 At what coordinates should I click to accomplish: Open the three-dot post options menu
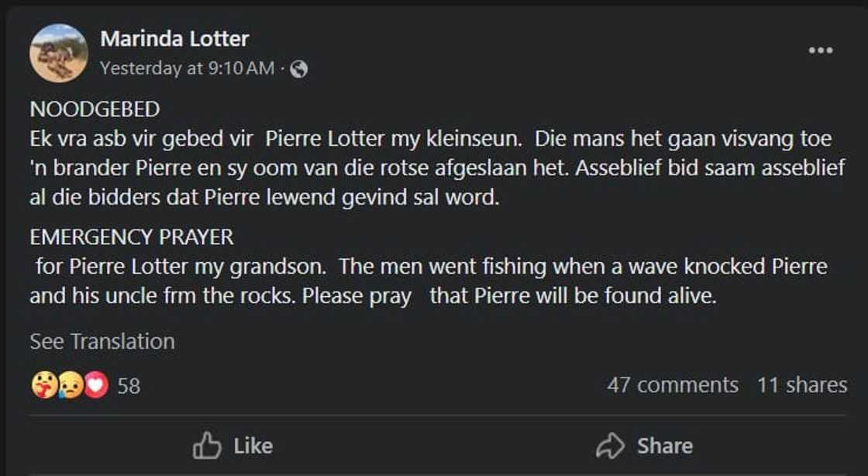coord(820,50)
